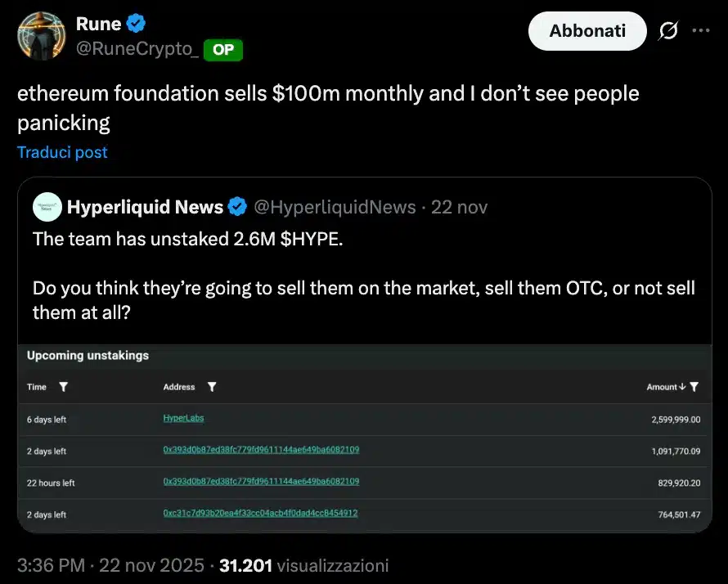Click the Traduci post link
Screen dimensions: 728x584
(62, 152)
